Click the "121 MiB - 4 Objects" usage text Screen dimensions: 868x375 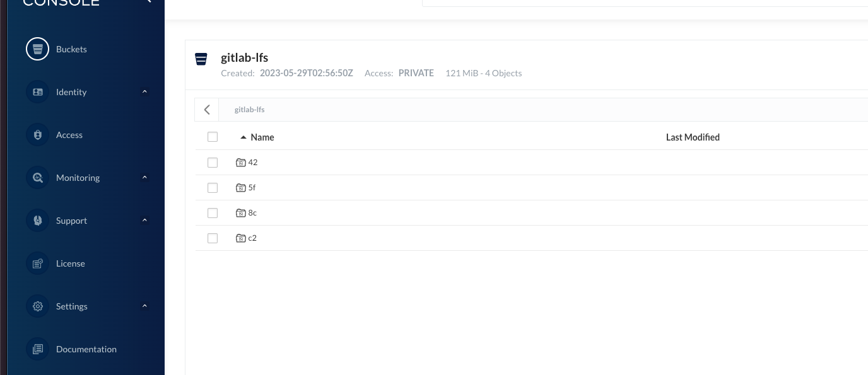tap(484, 73)
